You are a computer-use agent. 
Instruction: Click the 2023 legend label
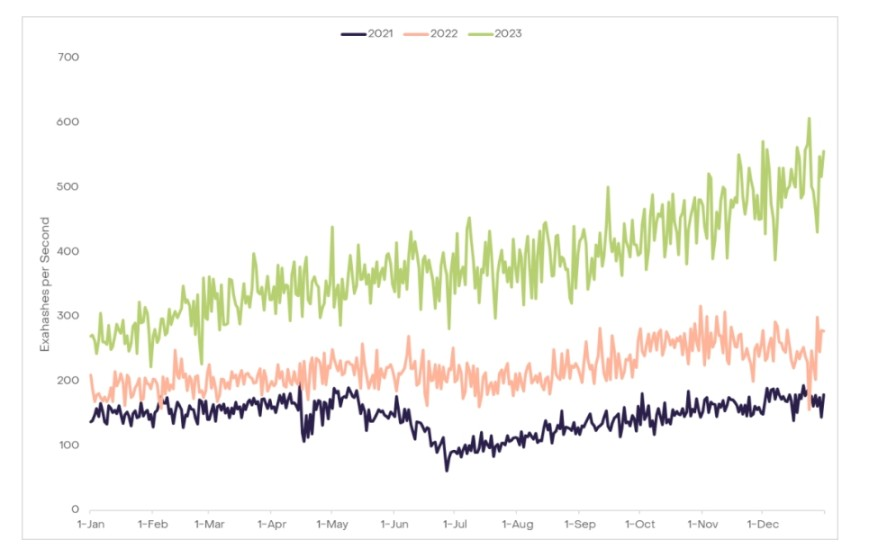coord(508,34)
